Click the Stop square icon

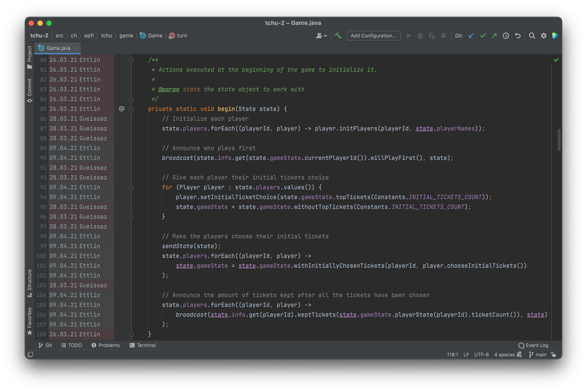(443, 36)
